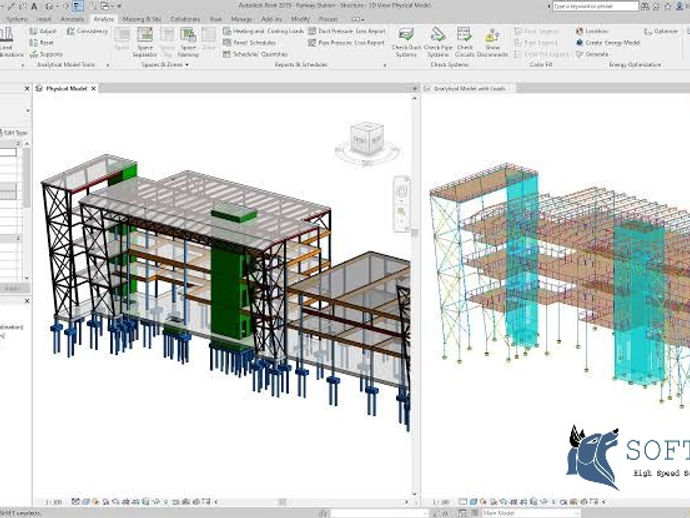The image size is (690, 518).
Task: Close the Properties palette
Action: pos(27,88)
